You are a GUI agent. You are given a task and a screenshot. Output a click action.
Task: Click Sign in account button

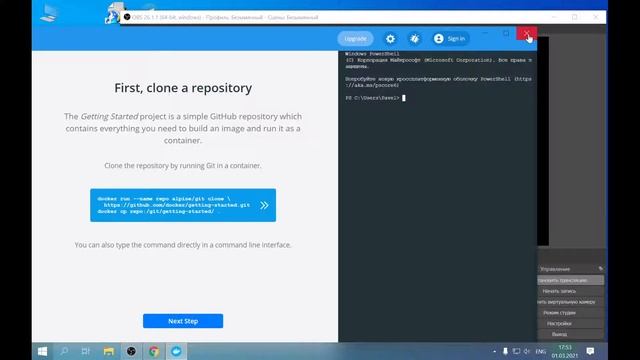(x=450, y=39)
